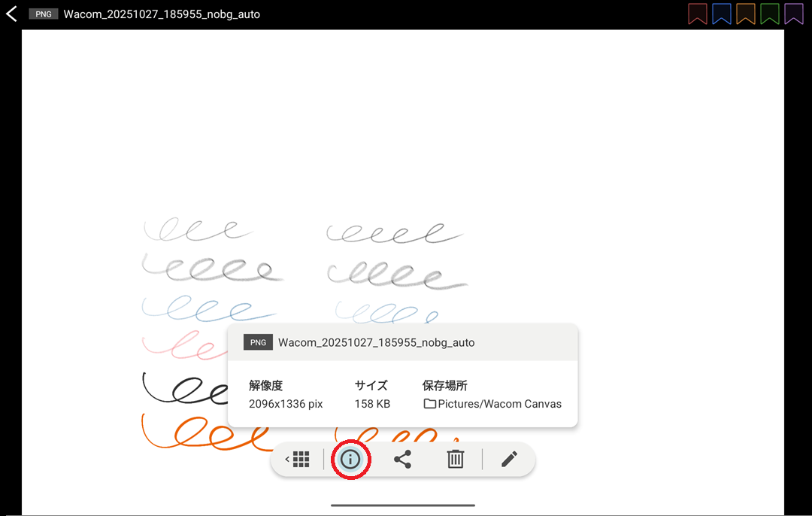The width and height of the screenshot is (812, 516).
Task: Open the Pictures/Wacom Canvas folder location
Action: [492, 404]
